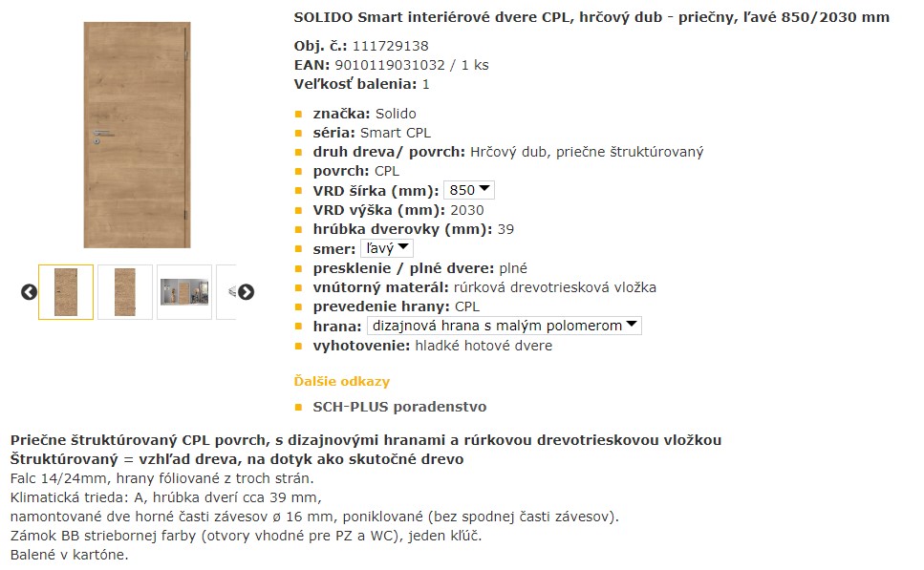Click the order number 111729138

(390, 46)
